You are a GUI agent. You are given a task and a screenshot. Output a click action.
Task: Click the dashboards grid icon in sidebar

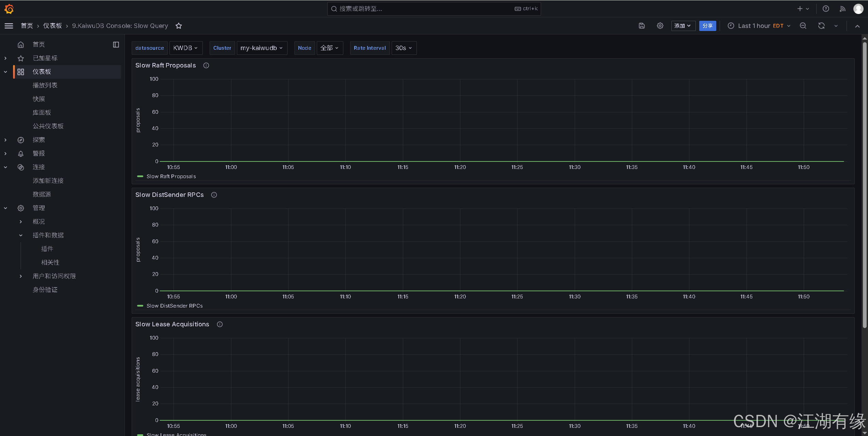point(21,72)
